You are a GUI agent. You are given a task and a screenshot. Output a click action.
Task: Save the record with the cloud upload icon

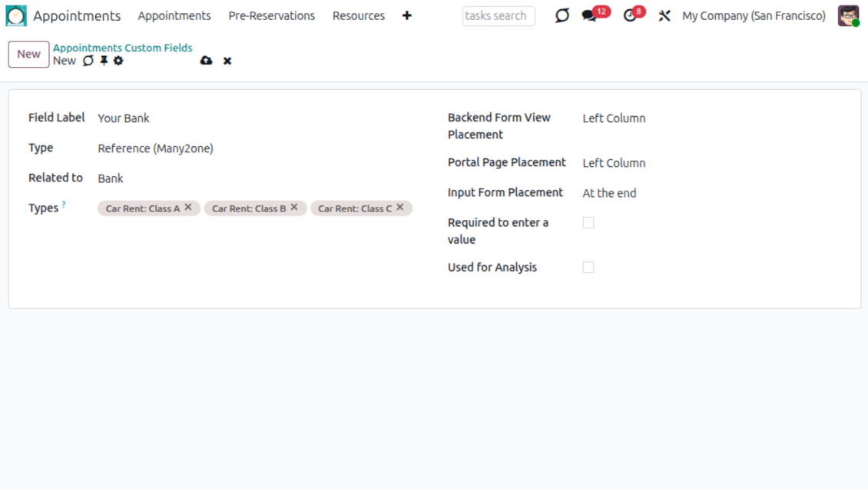tap(206, 61)
